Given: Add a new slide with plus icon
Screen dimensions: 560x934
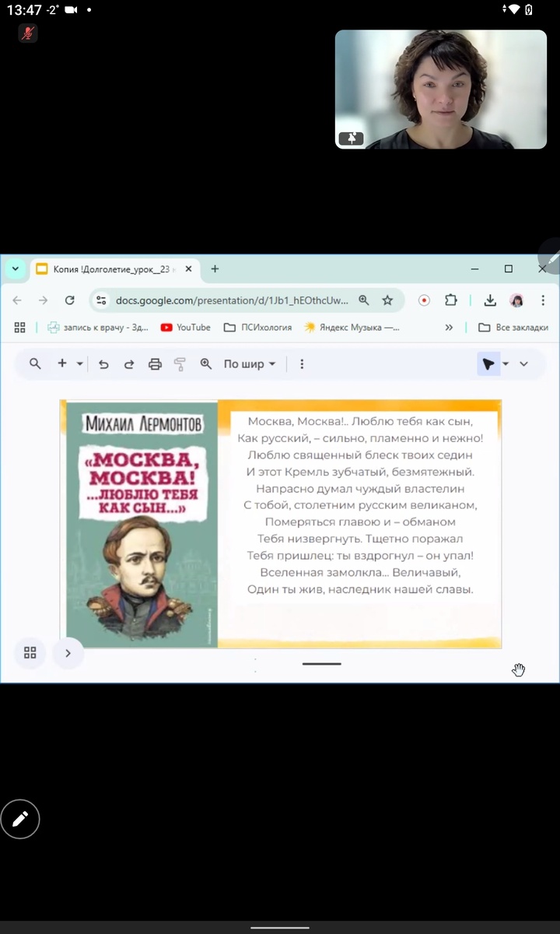Looking at the screenshot, I should coord(62,363).
